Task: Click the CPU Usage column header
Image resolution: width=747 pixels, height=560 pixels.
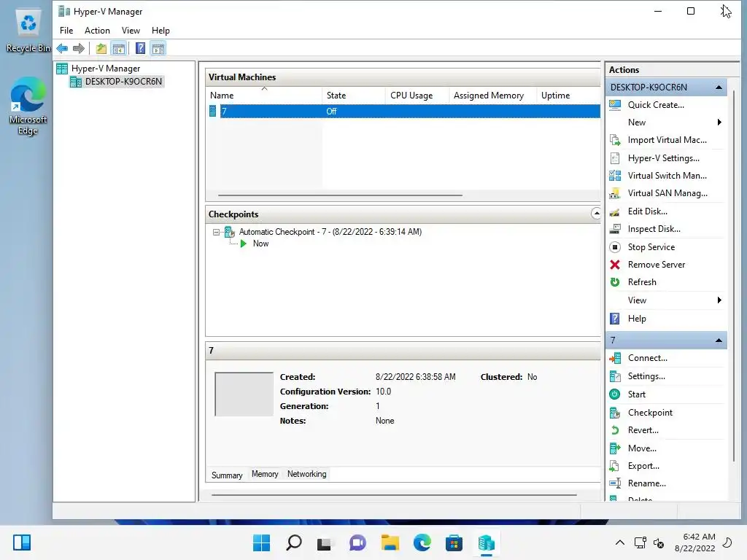Action: click(417, 96)
